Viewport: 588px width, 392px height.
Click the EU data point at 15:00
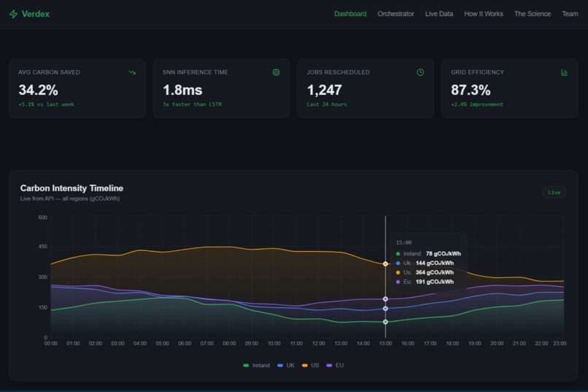[x=385, y=299]
